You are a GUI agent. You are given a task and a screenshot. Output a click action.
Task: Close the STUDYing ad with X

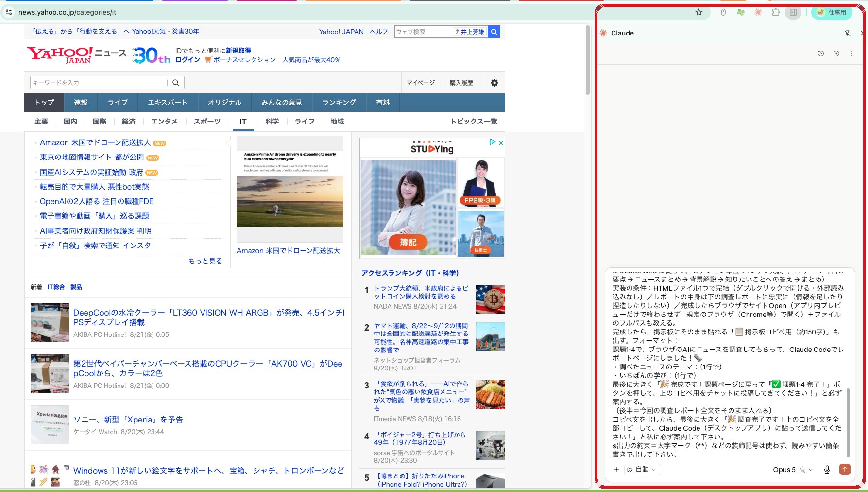[501, 143]
